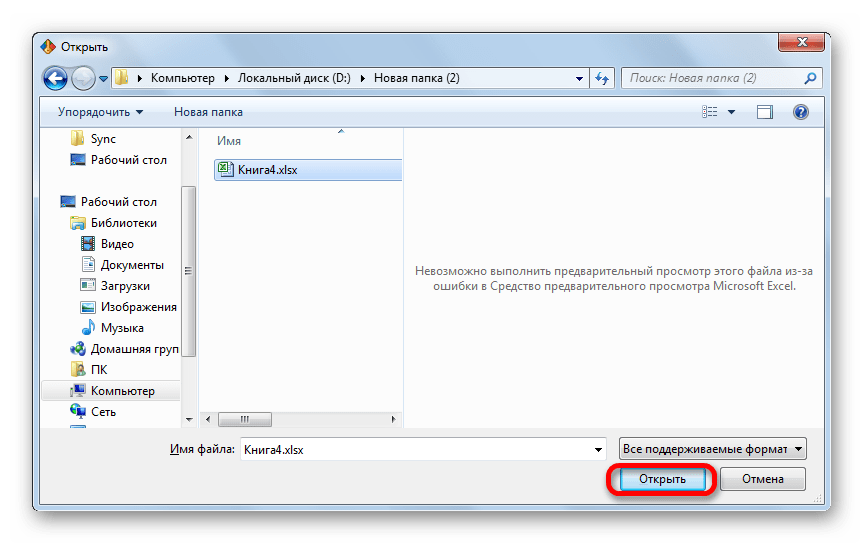This screenshot has height=544, width=864.
Task: Click the file list scroll right arrow
Action: click(393, 419)
